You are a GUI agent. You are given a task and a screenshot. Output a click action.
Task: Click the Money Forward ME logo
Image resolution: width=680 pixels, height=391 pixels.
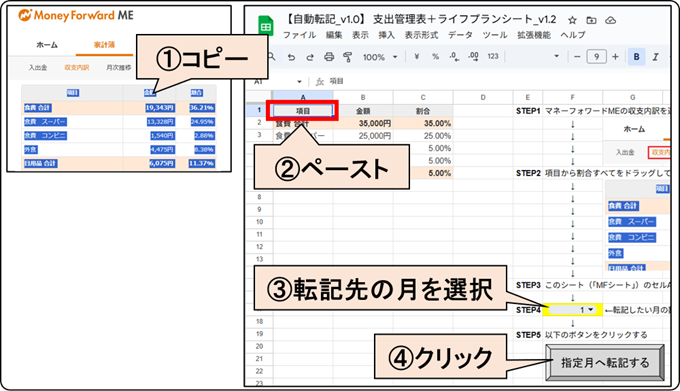pos(76,16)
